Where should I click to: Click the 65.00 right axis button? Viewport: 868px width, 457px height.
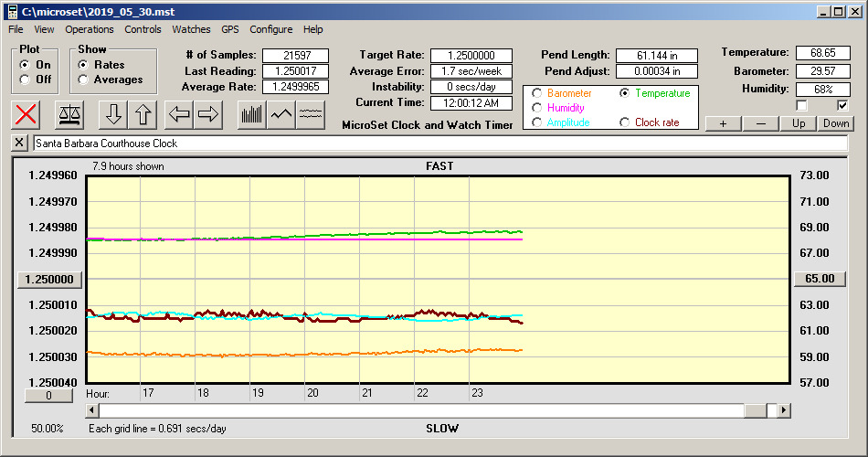(820, 279)
